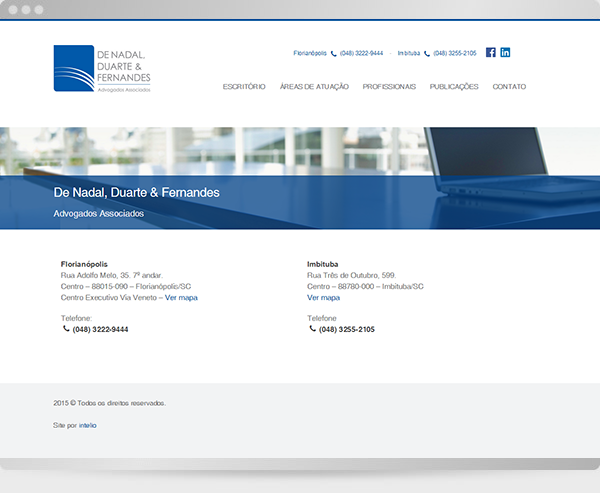Open Ver mapa link for Imbituba office
Viewport: 600px width, 493px height.
[x=323, y=297]
